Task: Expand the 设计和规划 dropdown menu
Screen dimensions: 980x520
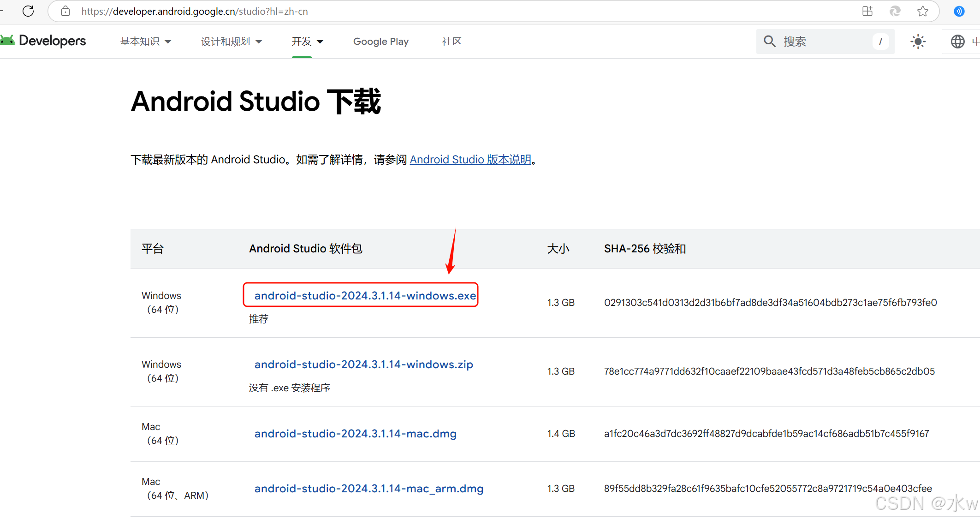Action: [231, 42]
